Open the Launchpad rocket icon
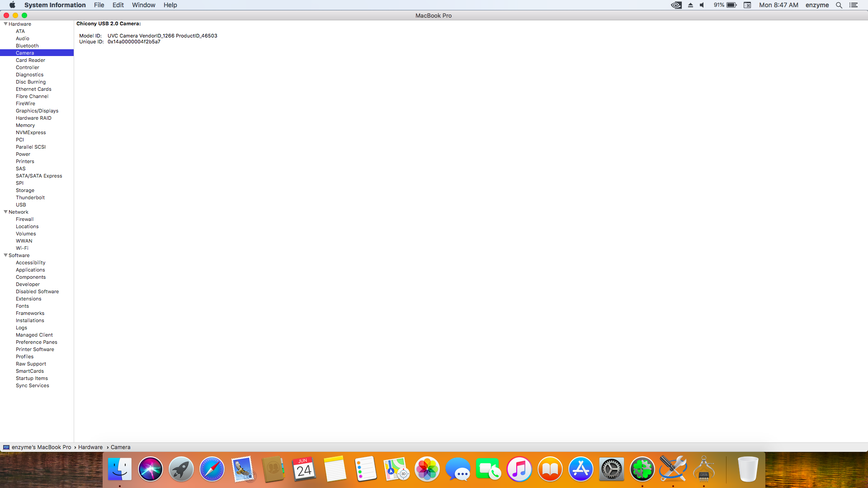 (x=181, y=469)
